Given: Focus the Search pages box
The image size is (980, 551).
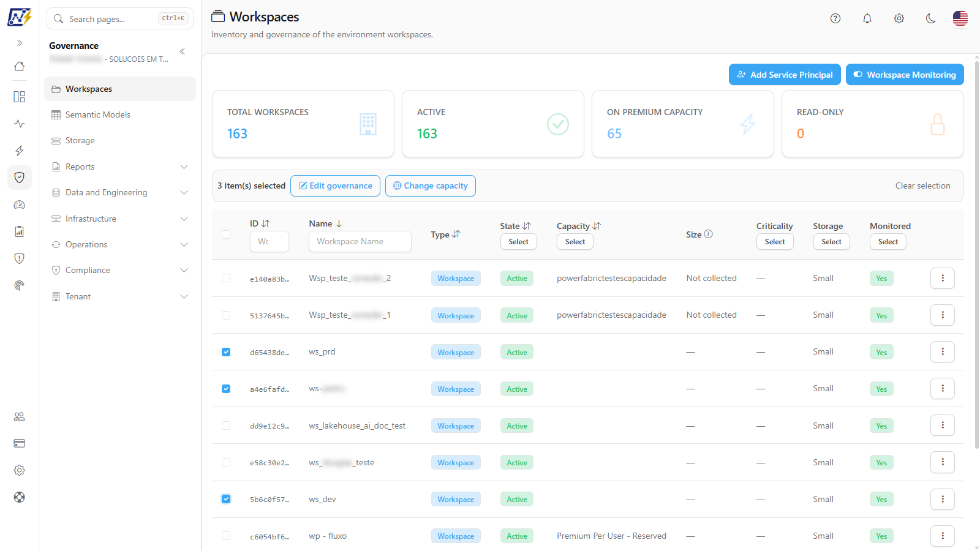Looking at the screenshot, I should coord(120,18).
